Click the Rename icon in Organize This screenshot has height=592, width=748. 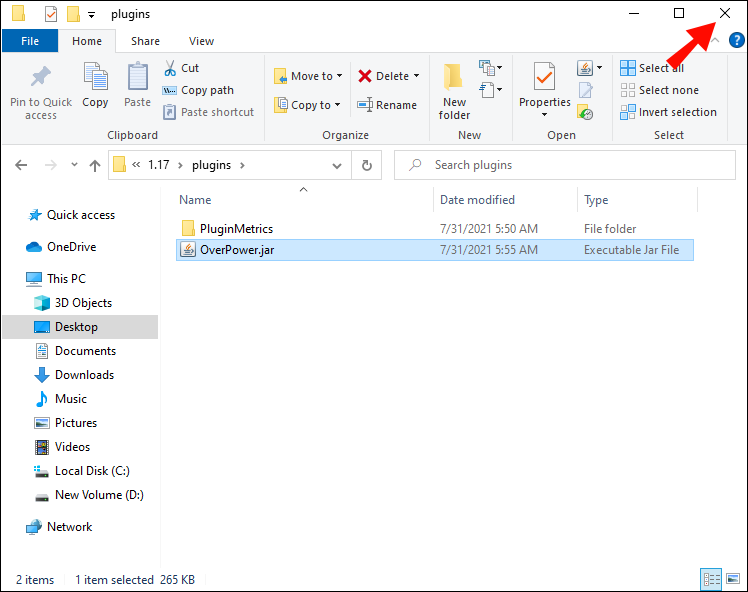pyautogui.click(x=365, y=104)
